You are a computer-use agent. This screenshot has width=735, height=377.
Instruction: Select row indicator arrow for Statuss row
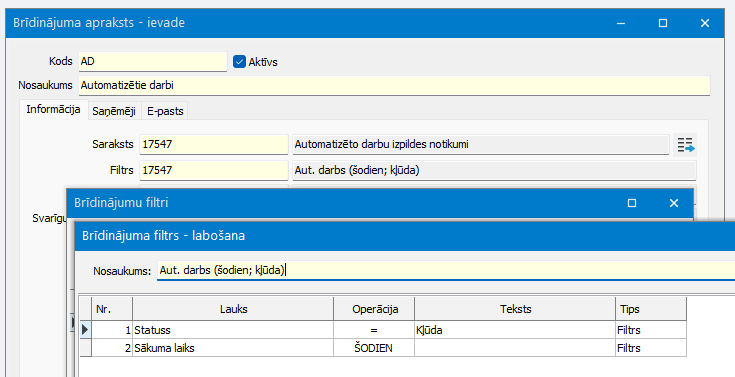(85, 330)
